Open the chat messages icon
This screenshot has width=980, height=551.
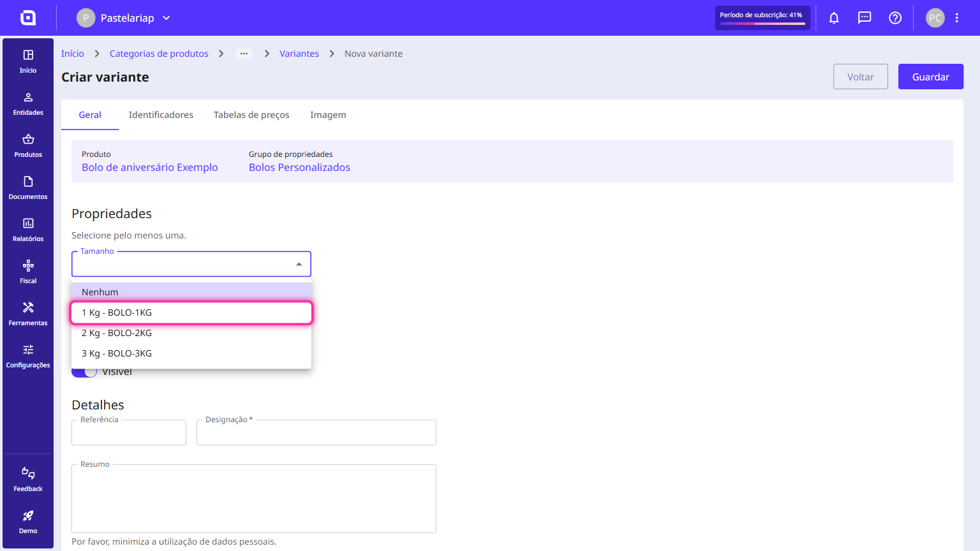tap(865, 18)
